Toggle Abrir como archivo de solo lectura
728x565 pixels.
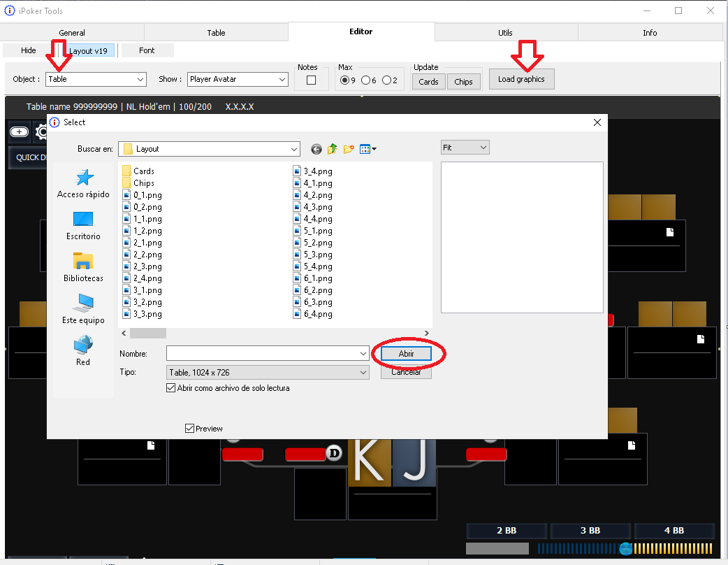click(x=171, y=388)
